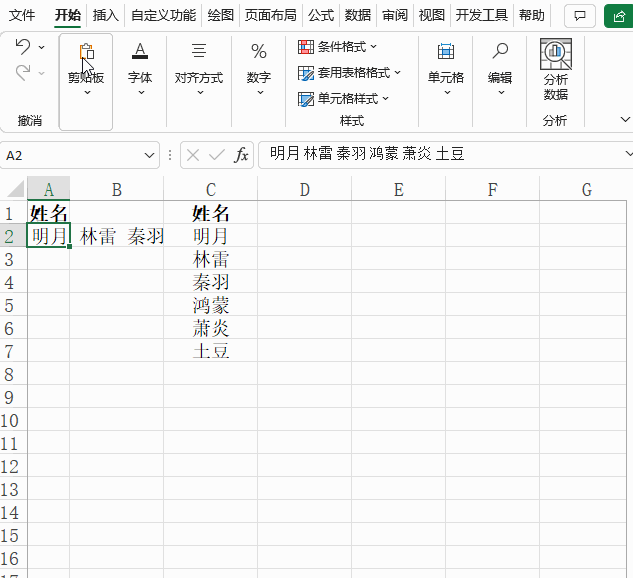Expand the Cells (单元格) chevron

coord(447,93)
